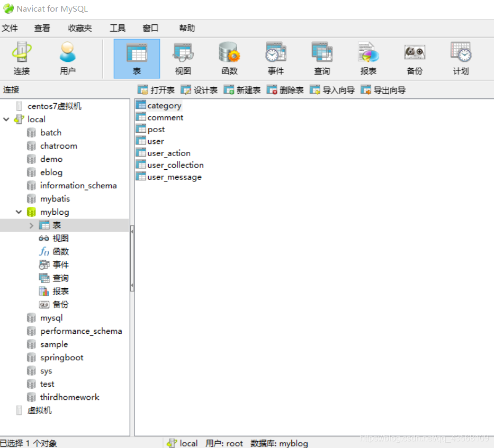
Task: Select the information_schema database
Action: pyautogui.click(x=78, y=186)
